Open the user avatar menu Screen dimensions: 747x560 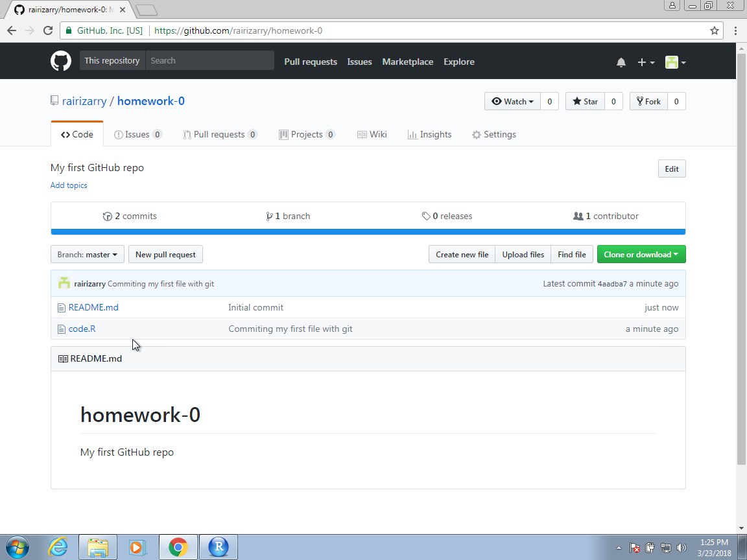point(675,62)
